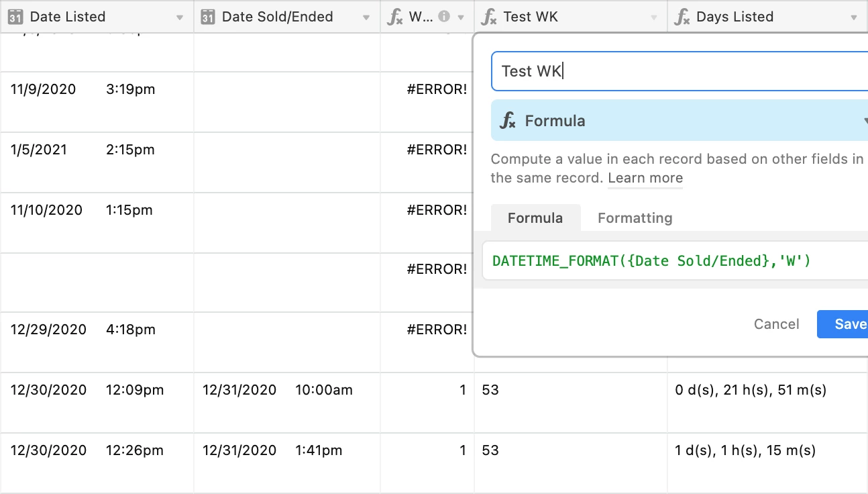Select the Date Sold/Ended header label
Image resolution: width=868 pixels, height=494 pixels.
277,17
